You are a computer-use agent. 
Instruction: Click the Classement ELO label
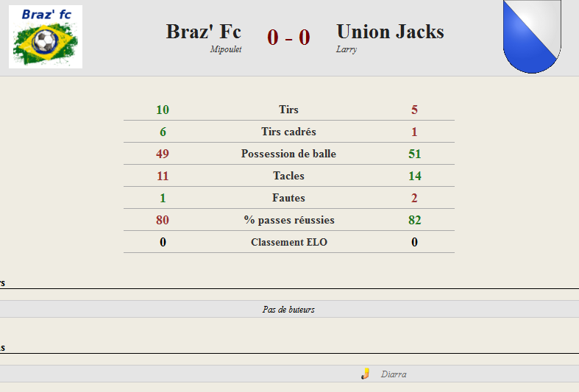[x=289, y=242]
